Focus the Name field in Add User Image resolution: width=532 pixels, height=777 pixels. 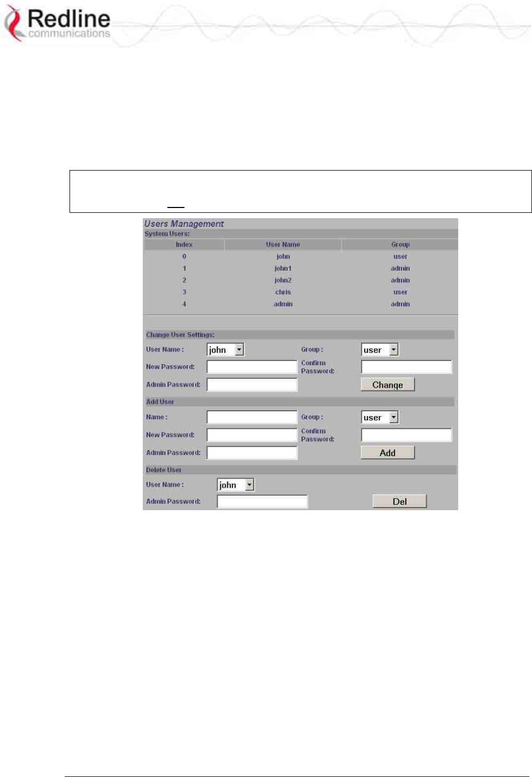click(x=252, y=417)
